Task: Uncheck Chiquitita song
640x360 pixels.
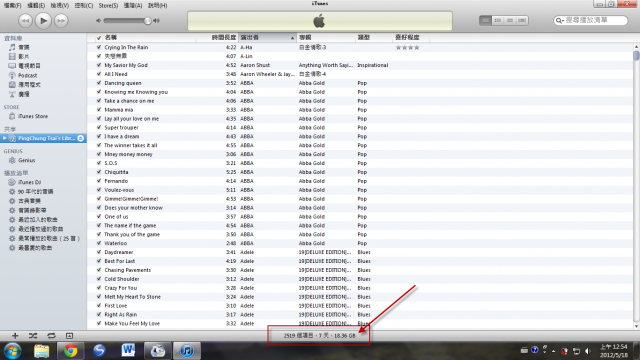Action: coord(99,172)
